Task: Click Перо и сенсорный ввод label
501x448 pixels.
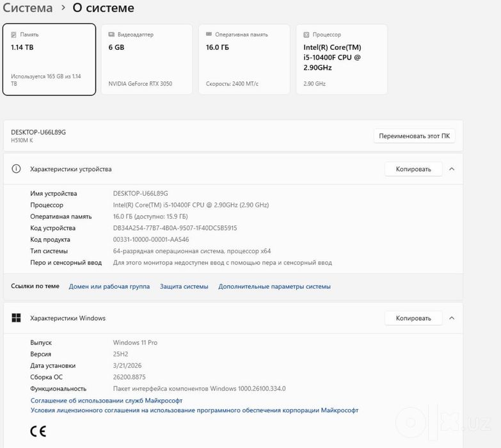Action: click(x=66, y=262)
